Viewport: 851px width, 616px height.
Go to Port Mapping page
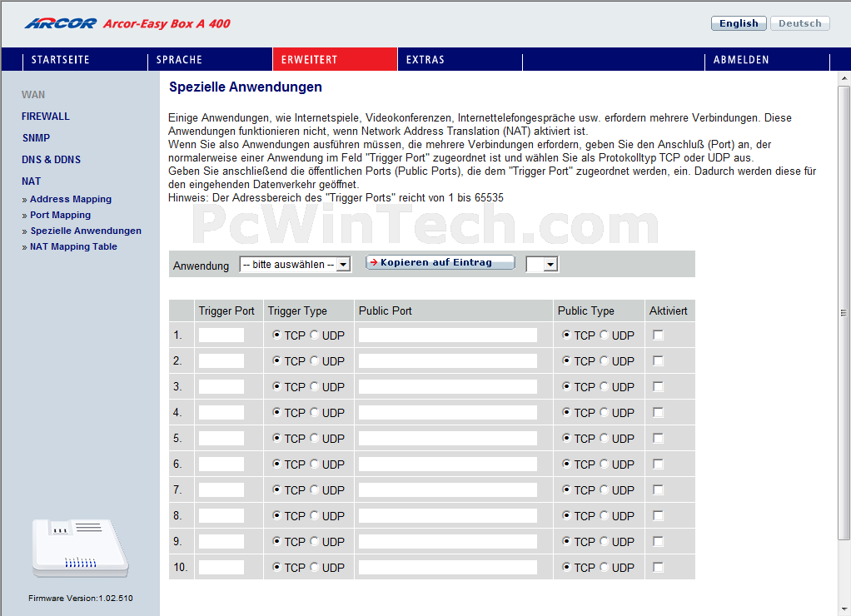(x=60, y=215)
